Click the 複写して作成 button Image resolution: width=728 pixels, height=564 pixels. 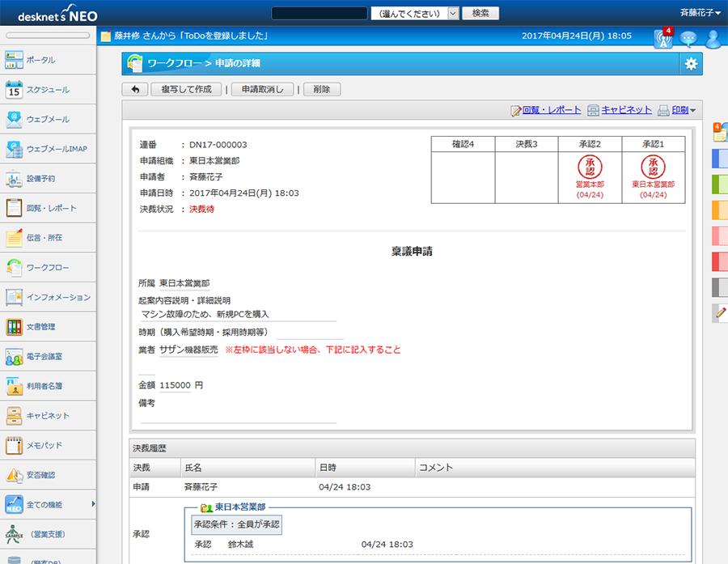click(186, 90)
